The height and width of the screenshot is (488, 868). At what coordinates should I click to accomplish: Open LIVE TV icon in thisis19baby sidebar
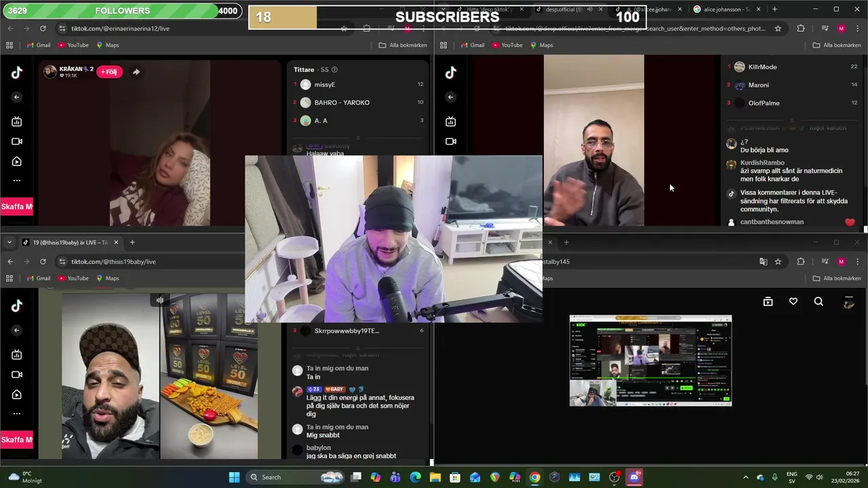pyautogui.click(x=17, y=354)
